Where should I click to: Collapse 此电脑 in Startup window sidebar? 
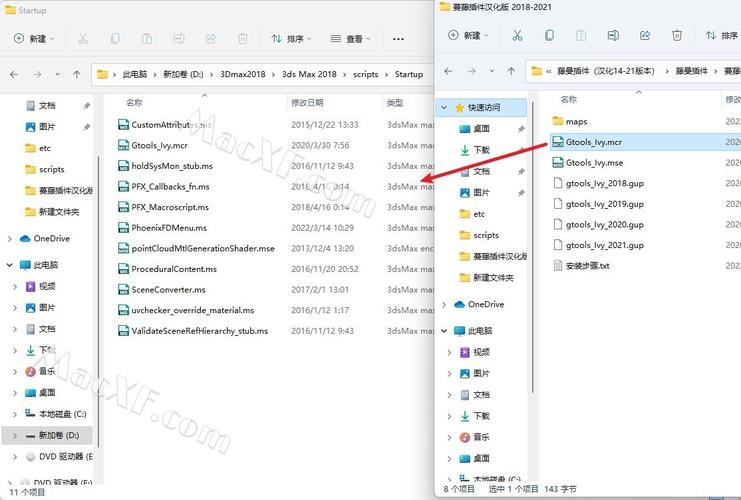10,265
